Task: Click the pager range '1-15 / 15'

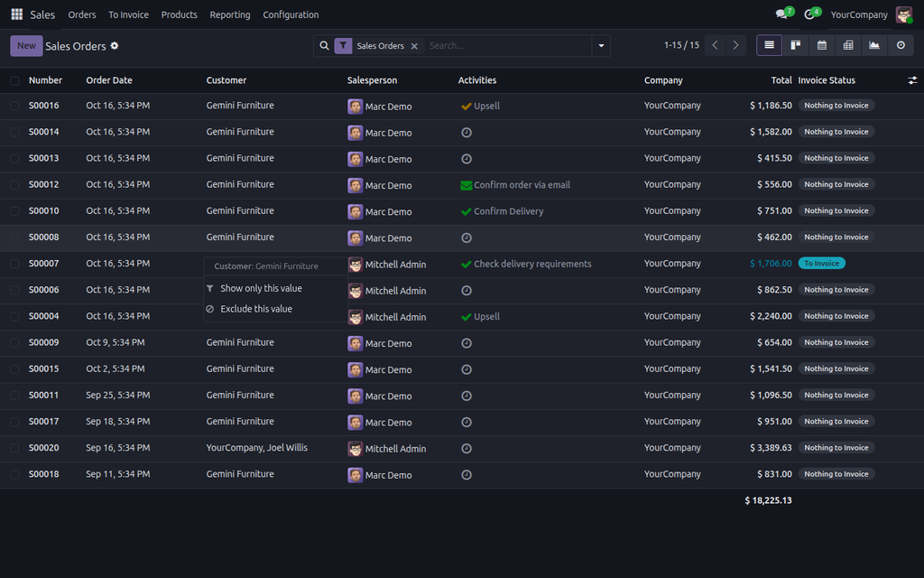Action: point(681,45)
